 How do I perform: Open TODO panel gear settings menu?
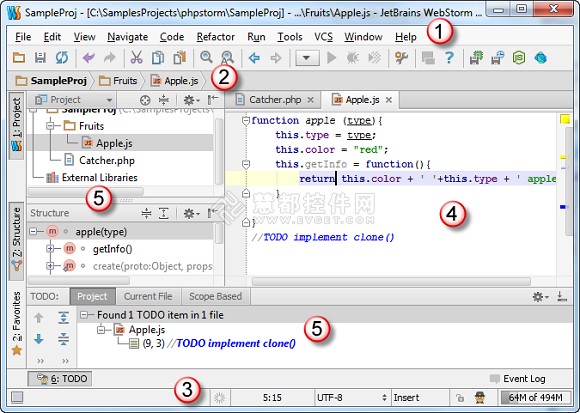point(540,297)
